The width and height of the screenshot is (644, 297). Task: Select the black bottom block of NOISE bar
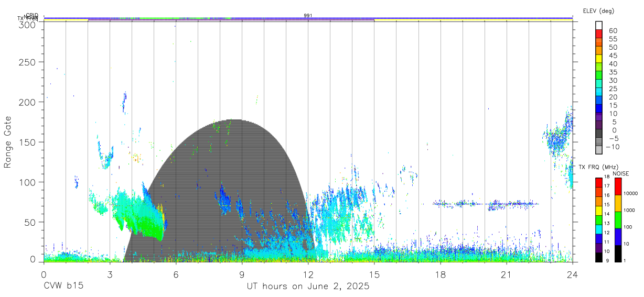[618, 254]
